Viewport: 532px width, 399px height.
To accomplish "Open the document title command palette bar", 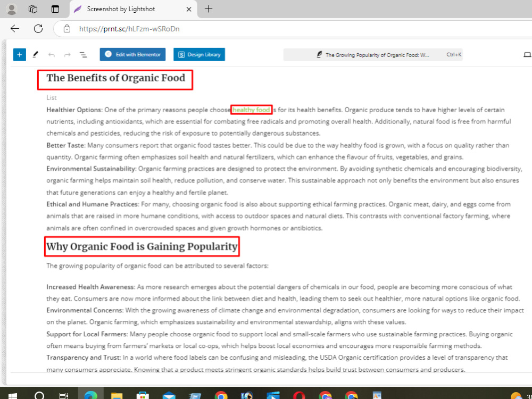I will coord(373,55).
